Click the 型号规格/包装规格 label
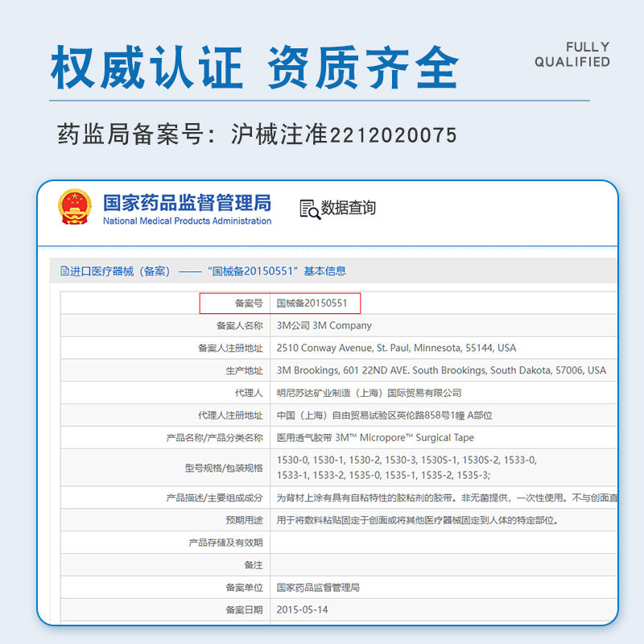Screen dimensions: 644x644 224,468
